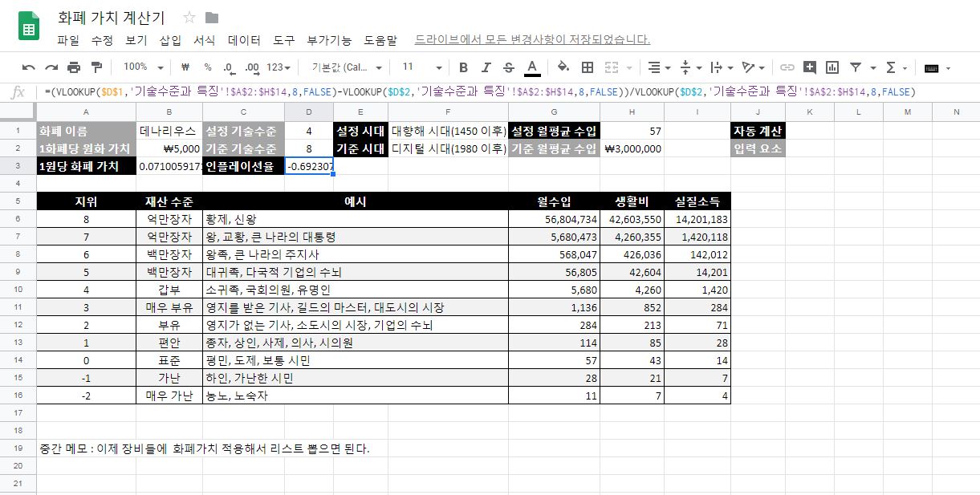Open the 삽입 menu
The width and height of the screenshot is (980, 495).
tap(170, 39)
